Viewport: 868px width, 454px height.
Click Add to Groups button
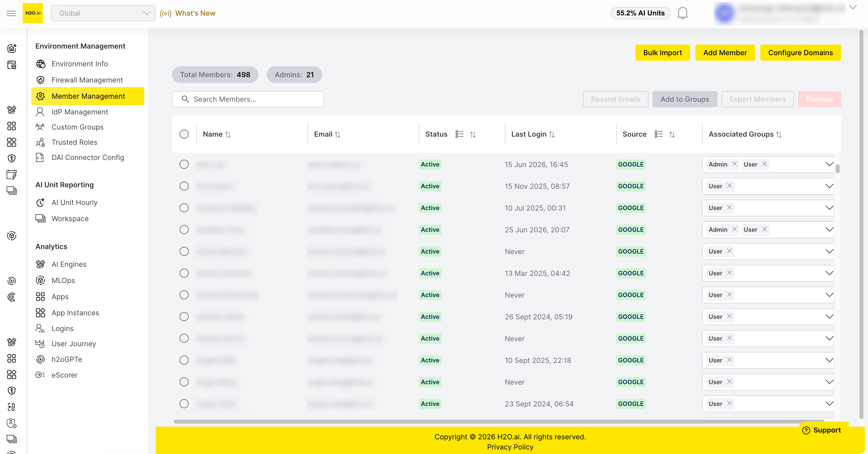[685, 99]
